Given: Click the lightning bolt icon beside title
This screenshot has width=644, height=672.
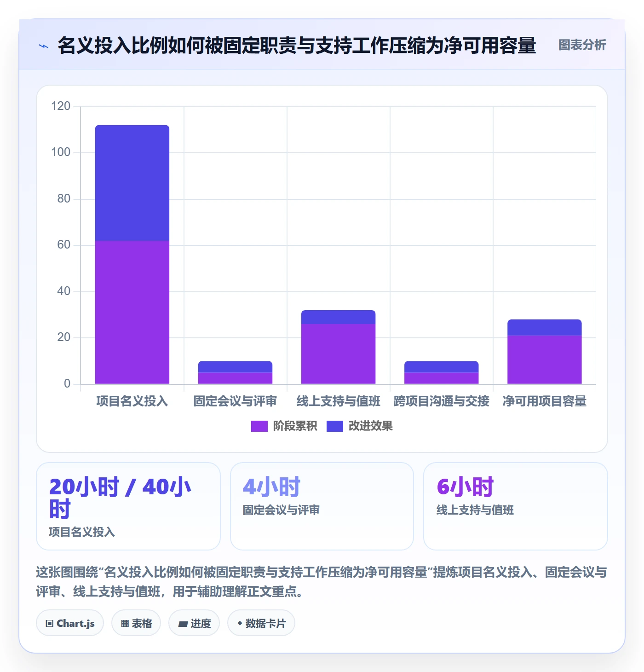Looking at the screenshot, I should pyautogui.click(x=44, y=46).
